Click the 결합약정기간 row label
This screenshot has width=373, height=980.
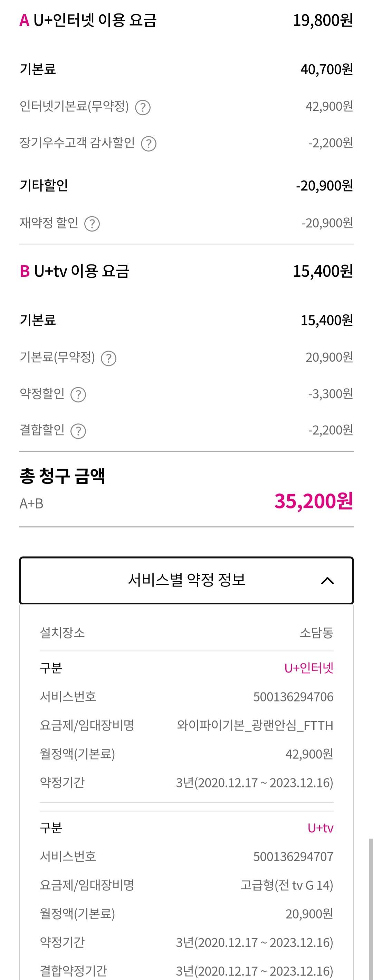click(x=74, y=970)
